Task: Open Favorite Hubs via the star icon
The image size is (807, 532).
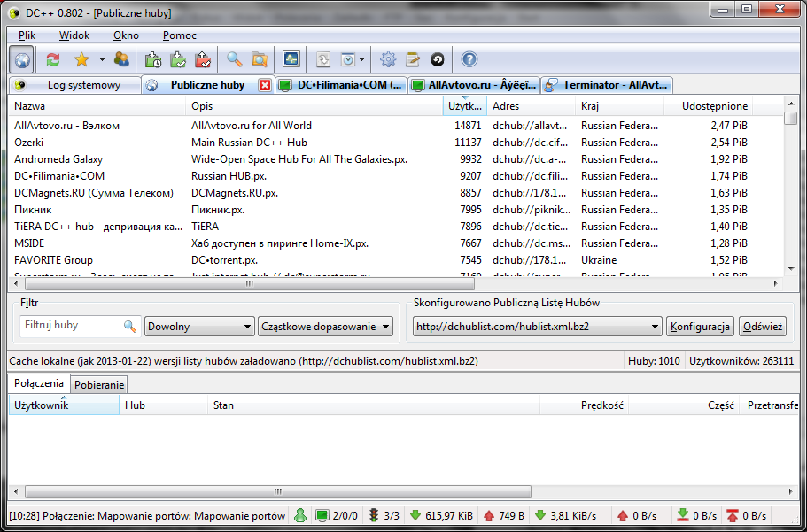Action: coord(81,59)
